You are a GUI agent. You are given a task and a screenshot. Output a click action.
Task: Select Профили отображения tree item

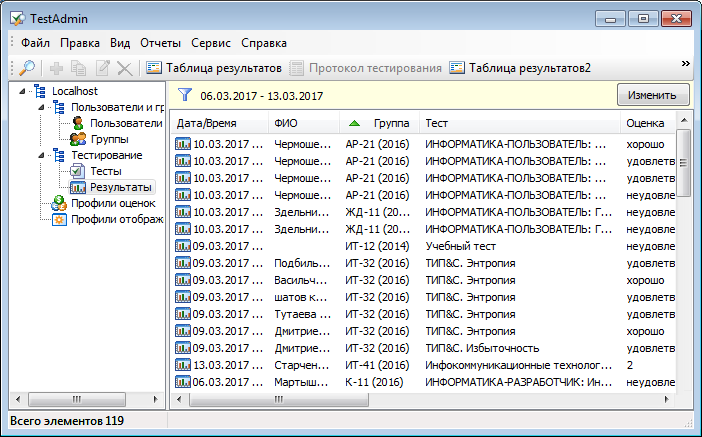pyautogui.click(x=117, y=219)
